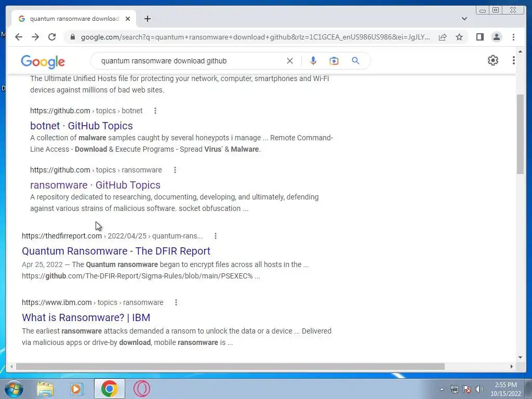Image resolution: width=532 pixels, height=399 pixels.
Task: Click the https://github.com › topics › botnet URL text
Action: tap(86, 111)
